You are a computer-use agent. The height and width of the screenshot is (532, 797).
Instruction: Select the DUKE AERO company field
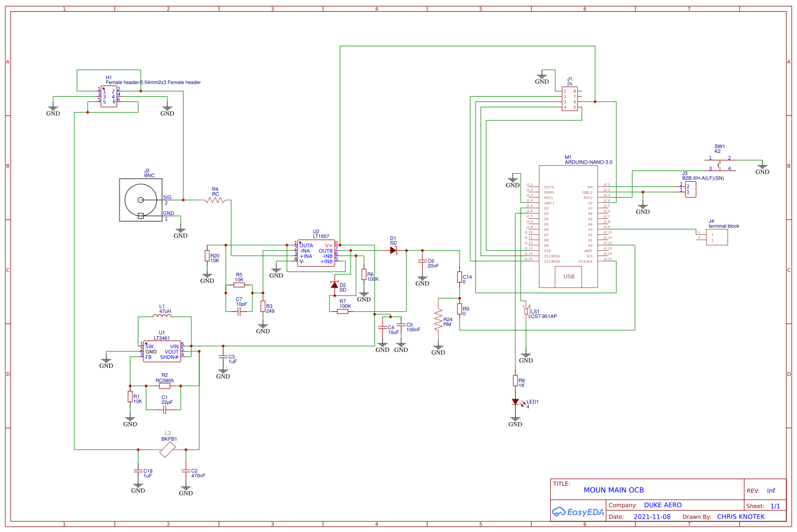coord(662,505)
